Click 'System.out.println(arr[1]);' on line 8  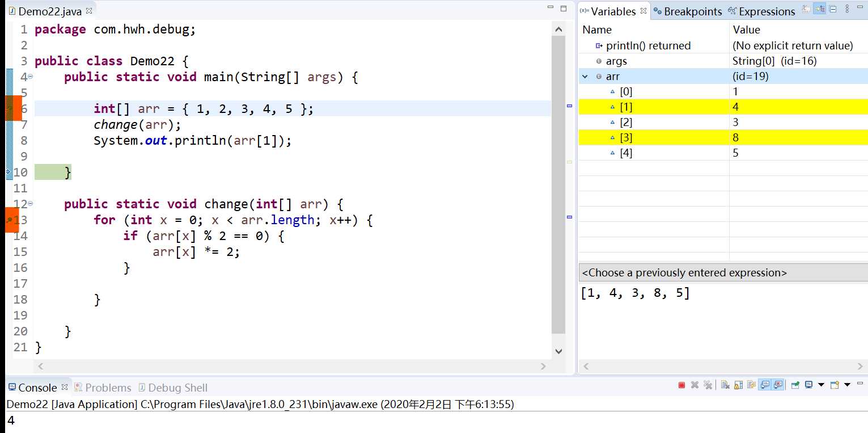tap(193, 140)
